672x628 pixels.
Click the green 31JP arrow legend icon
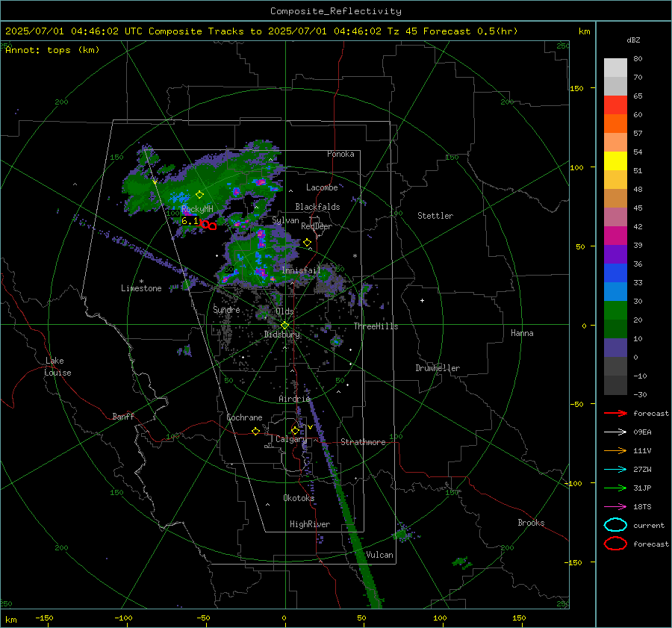[615, 488]
